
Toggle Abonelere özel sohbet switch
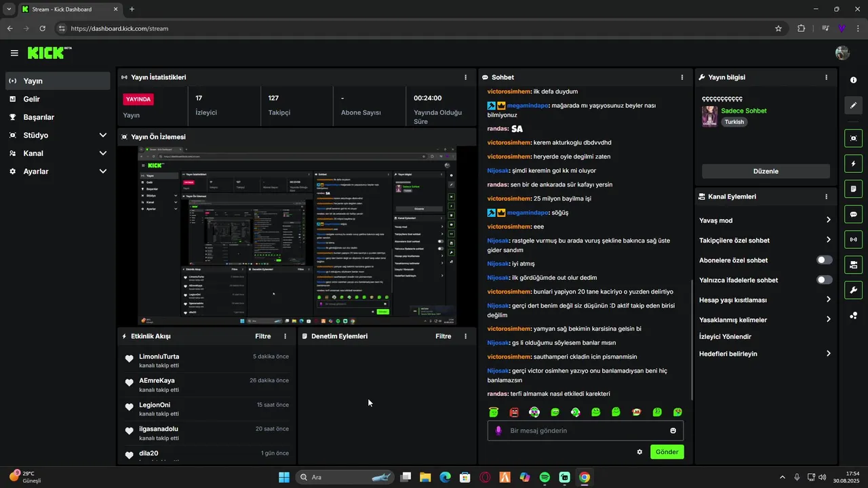pos(824,260)
